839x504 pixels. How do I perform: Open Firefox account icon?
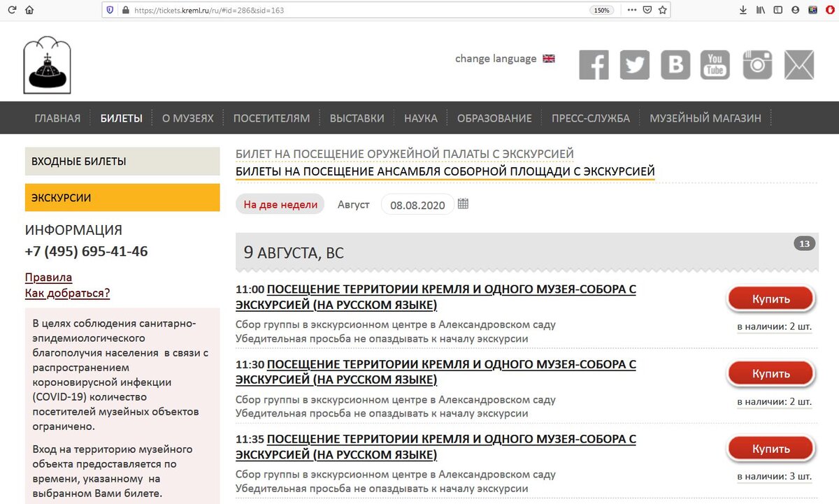(796, 10)
